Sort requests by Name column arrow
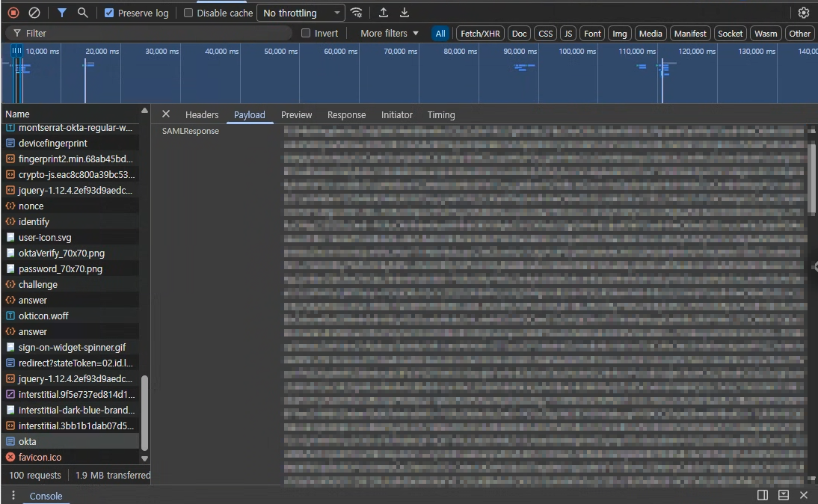Viewport: 818px width, 504px height. (144, 111)
